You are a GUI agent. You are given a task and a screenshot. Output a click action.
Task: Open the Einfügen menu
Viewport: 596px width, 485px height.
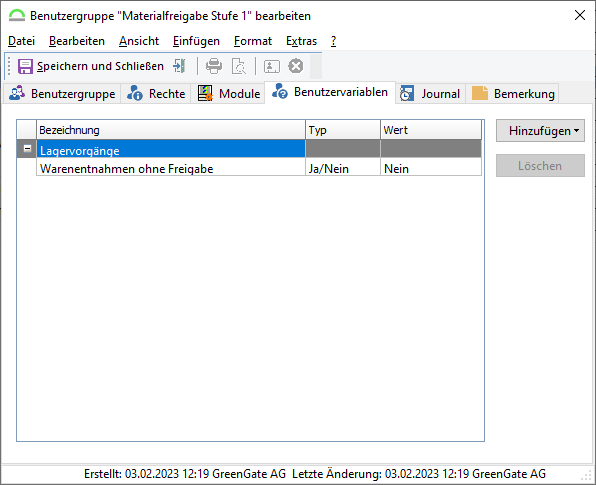(196, 41)
